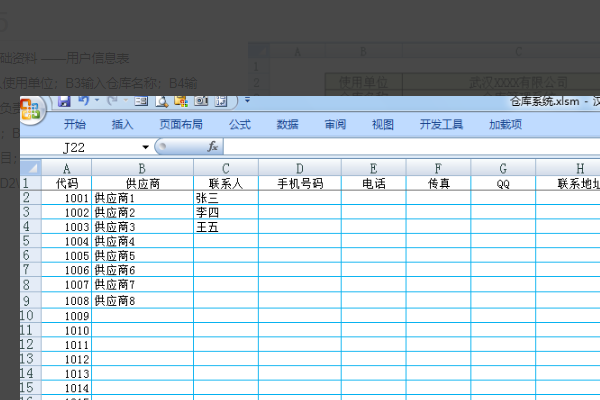This screenshot has height=400, width=600.
Task: Select the cell containing 张三
Action: point(226,198)
